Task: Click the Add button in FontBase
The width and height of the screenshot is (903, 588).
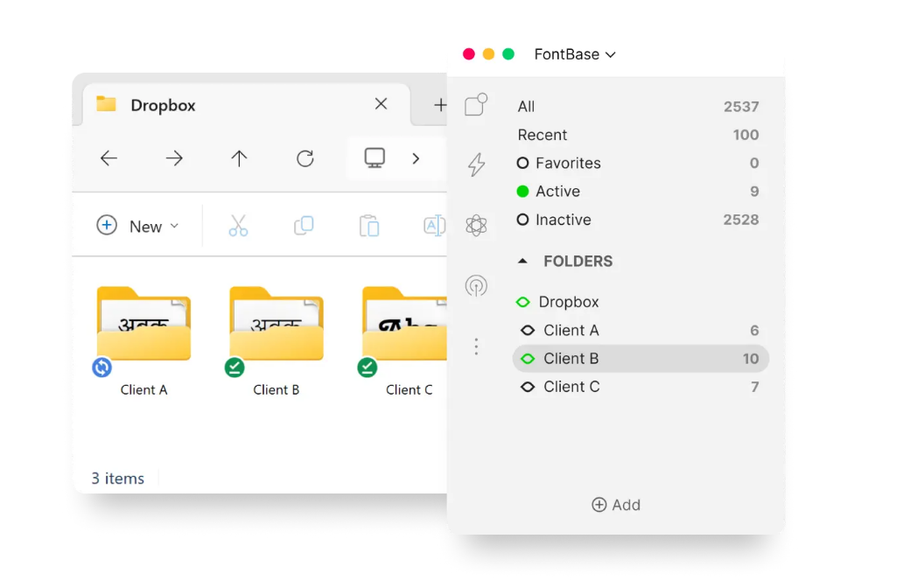Action: [616, 505]
